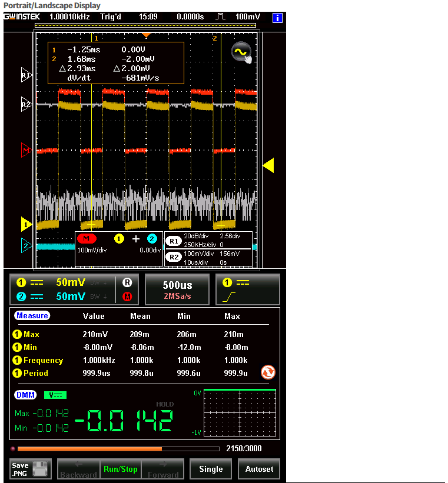Open the red M math badge
448x483 pixels.
click(x=87, y=238)
